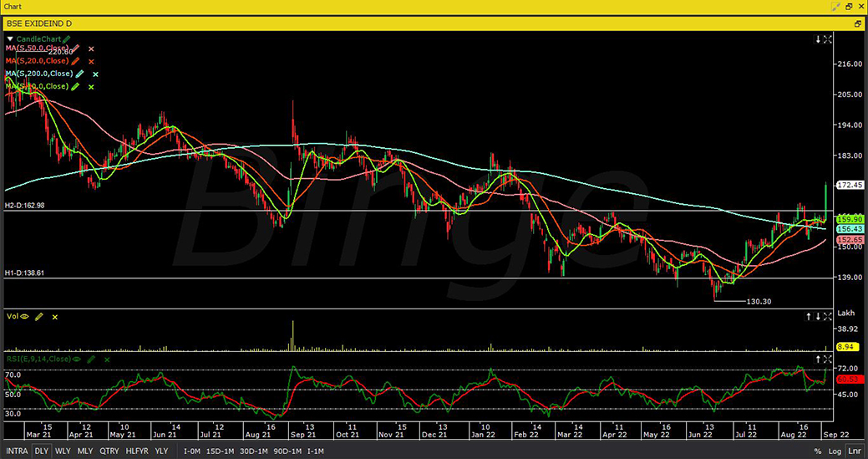This screenshot has width=868, height=459.
Task: Remove the green 10-period MA indicator
Action: [91, 87]
